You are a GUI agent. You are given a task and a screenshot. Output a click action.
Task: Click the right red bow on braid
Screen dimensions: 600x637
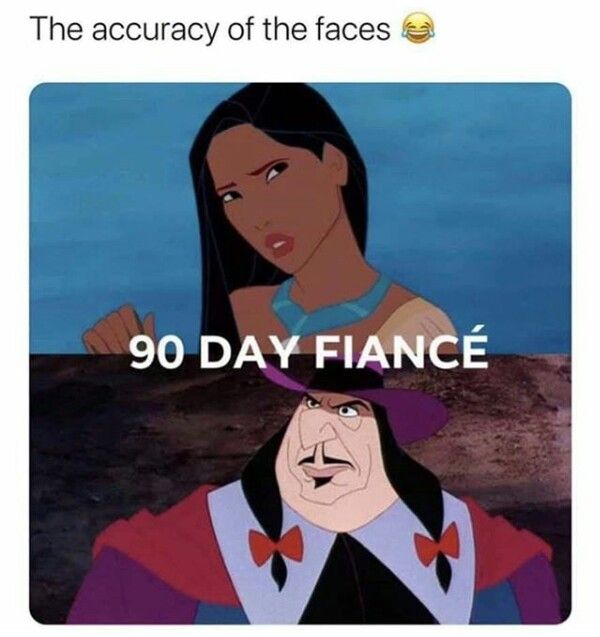pos(437,542)
